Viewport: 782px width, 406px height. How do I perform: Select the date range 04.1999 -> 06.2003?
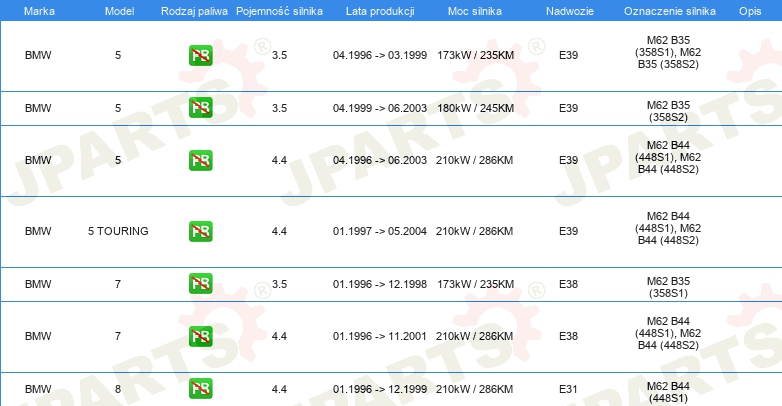tap(380, 108)
